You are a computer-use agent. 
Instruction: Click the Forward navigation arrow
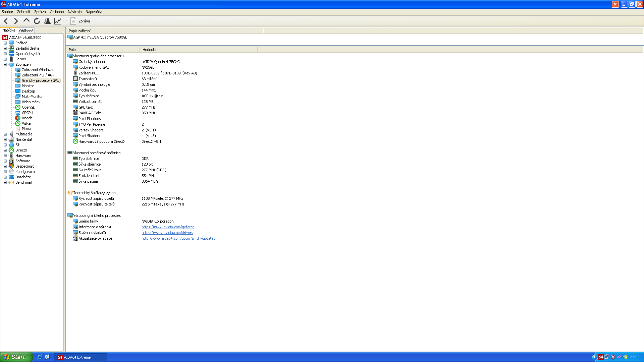pyautogui.click(x=16, y=21)
